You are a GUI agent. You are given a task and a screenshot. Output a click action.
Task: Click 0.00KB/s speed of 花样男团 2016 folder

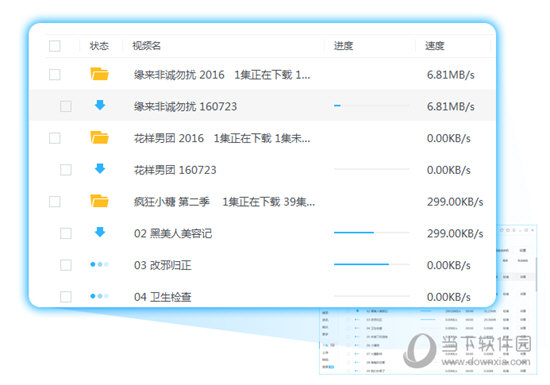point(449,139)
